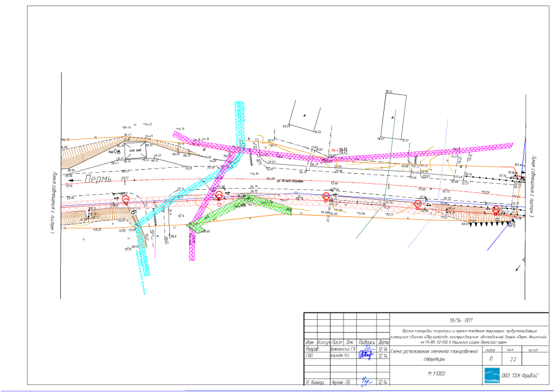Click the М 1:1000 scale text
The width and height of the screenshot is (555, 392).
coord(436,373)
